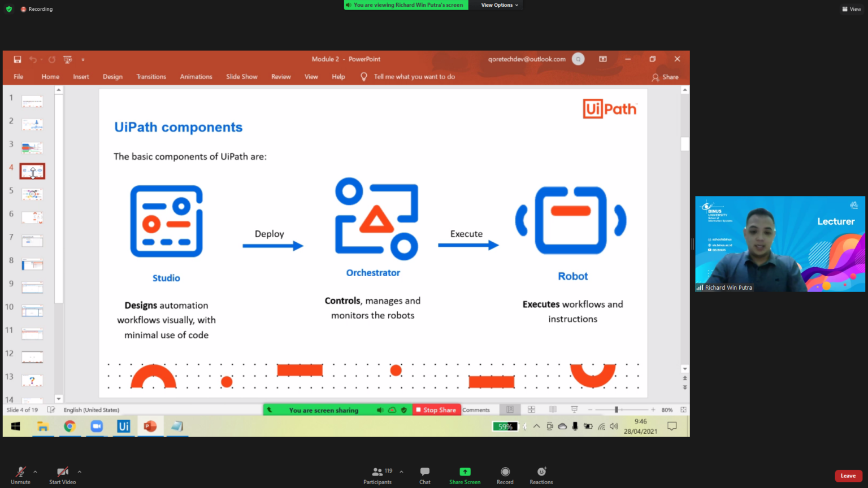The image size is (868, 488).
Task: Select slide 7 in the thumbnail panel
Action: 32,240
